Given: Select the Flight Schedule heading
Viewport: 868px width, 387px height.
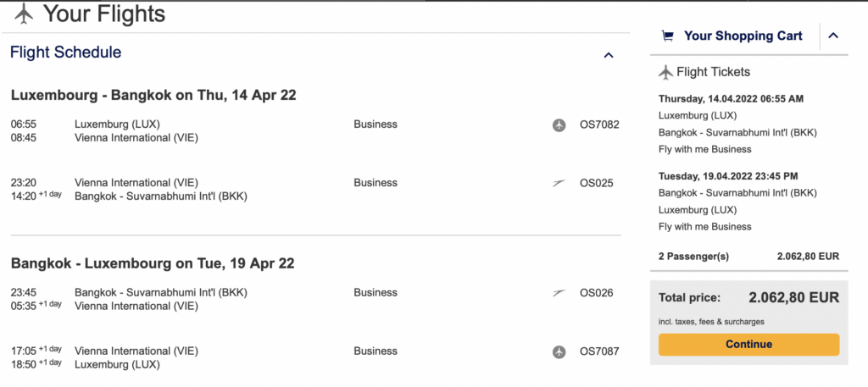Looking at the screenshot, I should click(x=65, y=53).
